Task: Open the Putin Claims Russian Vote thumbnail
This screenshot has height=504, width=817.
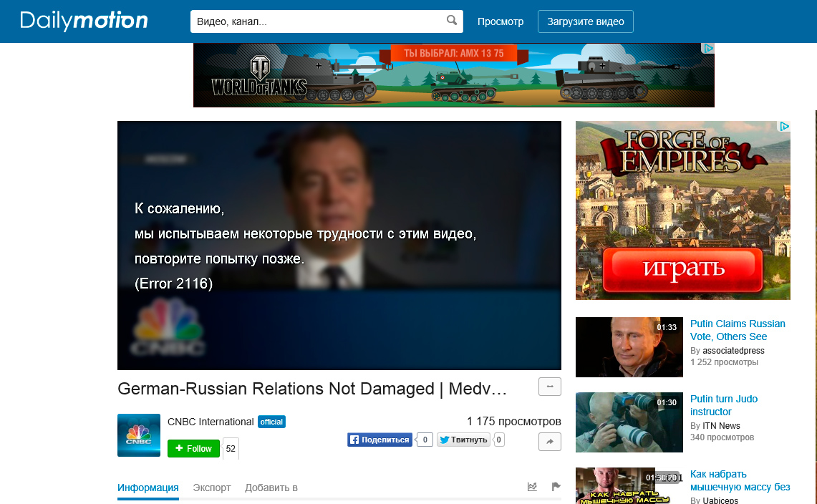Action: 629,347
